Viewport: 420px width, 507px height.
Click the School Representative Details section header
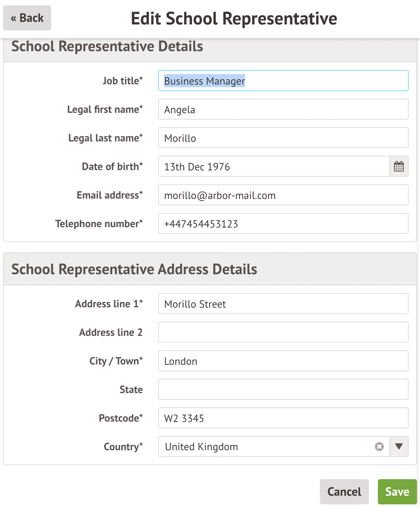coord(107,47)
